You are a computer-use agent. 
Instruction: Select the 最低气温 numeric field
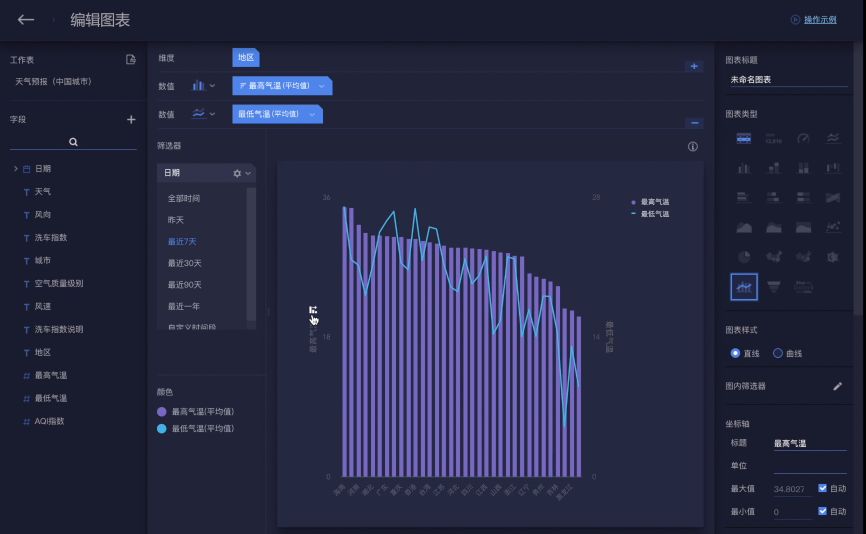click(x=51, y=398)
